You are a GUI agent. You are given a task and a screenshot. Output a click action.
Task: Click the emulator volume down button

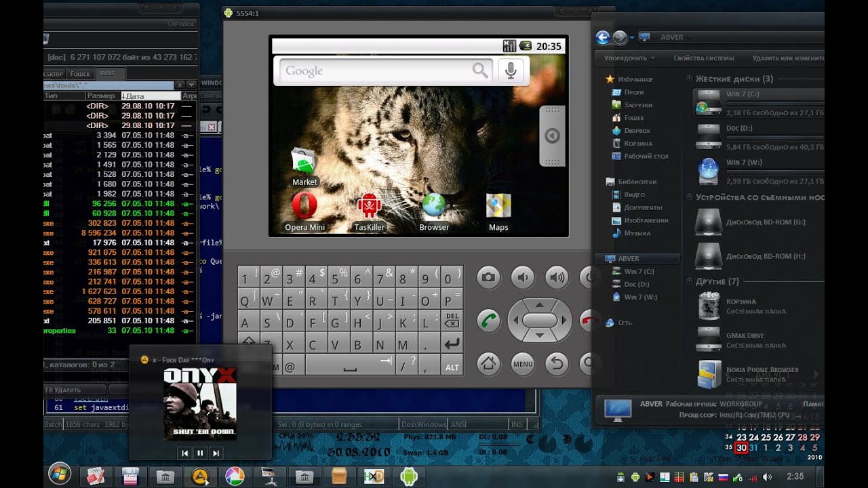tap(523, 277)
